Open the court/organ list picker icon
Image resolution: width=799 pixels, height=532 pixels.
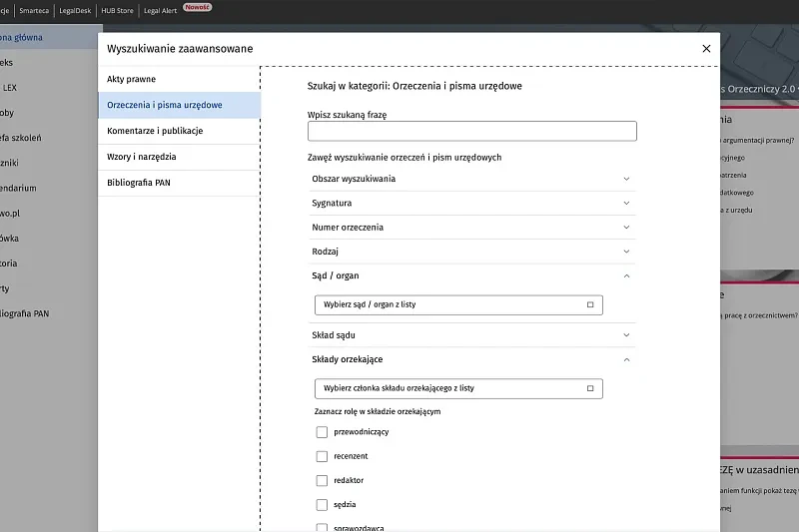(590, 304)
